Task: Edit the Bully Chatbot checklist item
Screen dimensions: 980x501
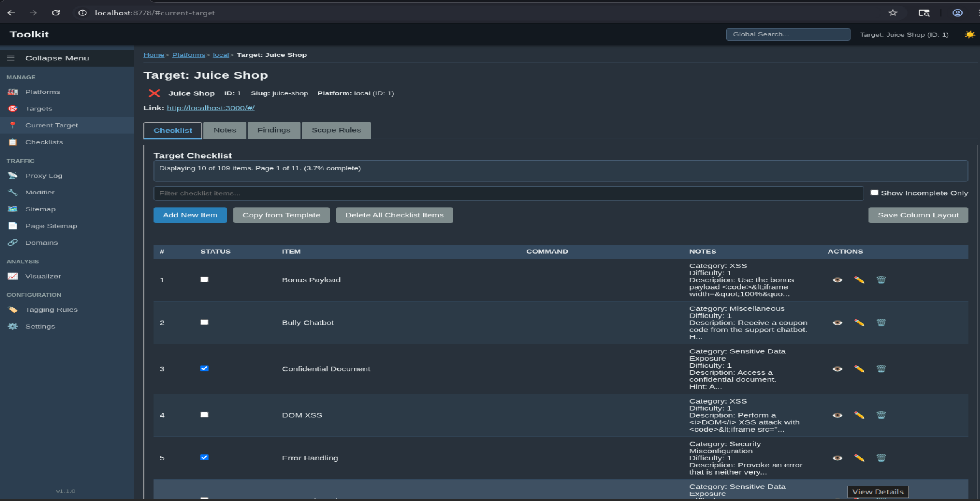Action: (x=860, y=322)
